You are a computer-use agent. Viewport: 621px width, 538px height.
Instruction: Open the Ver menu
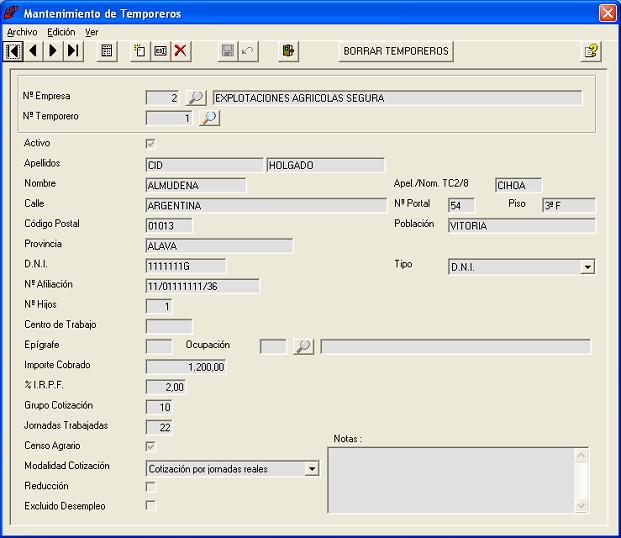(x=91, y=32)
